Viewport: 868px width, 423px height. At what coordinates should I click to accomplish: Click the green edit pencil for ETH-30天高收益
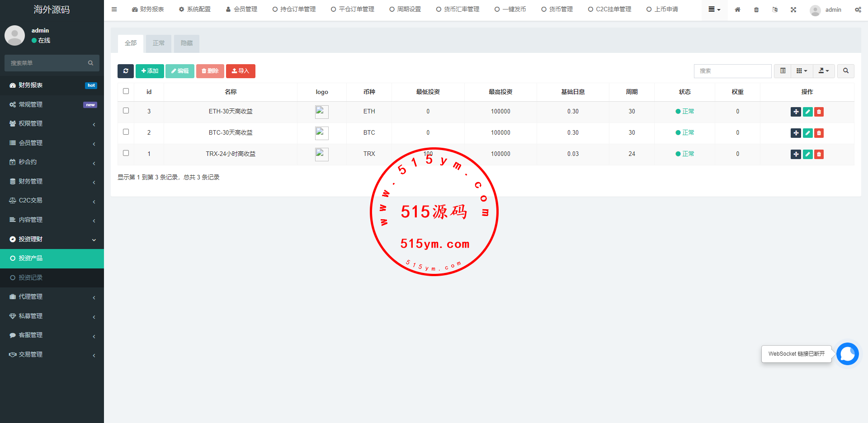point(807,112)
